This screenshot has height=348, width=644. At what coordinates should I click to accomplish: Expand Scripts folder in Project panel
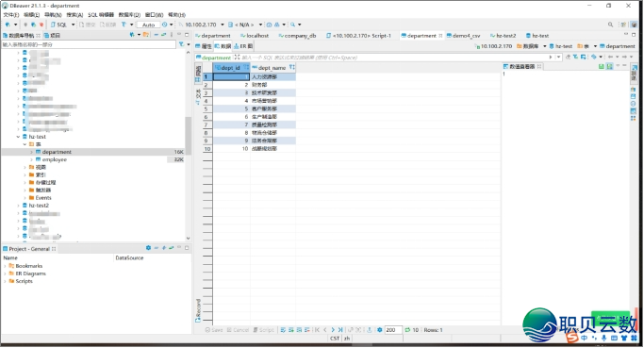click(5, 281)
